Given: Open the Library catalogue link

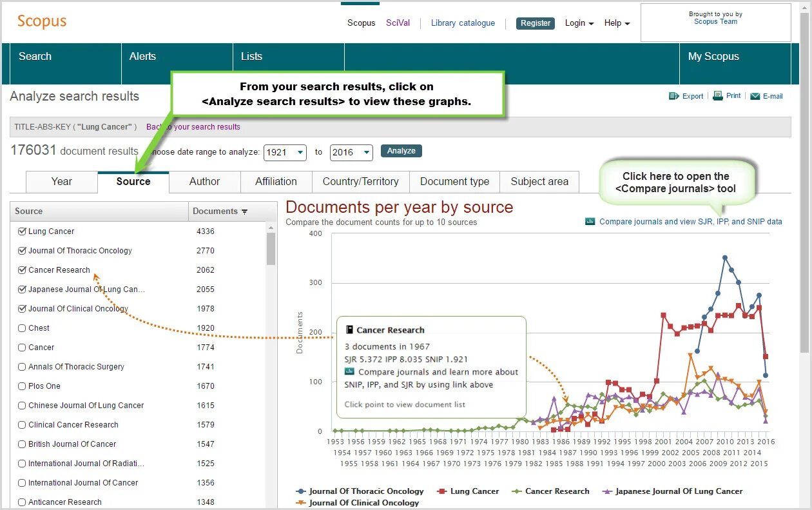Looking at the screenshot, I should (463, 23).
